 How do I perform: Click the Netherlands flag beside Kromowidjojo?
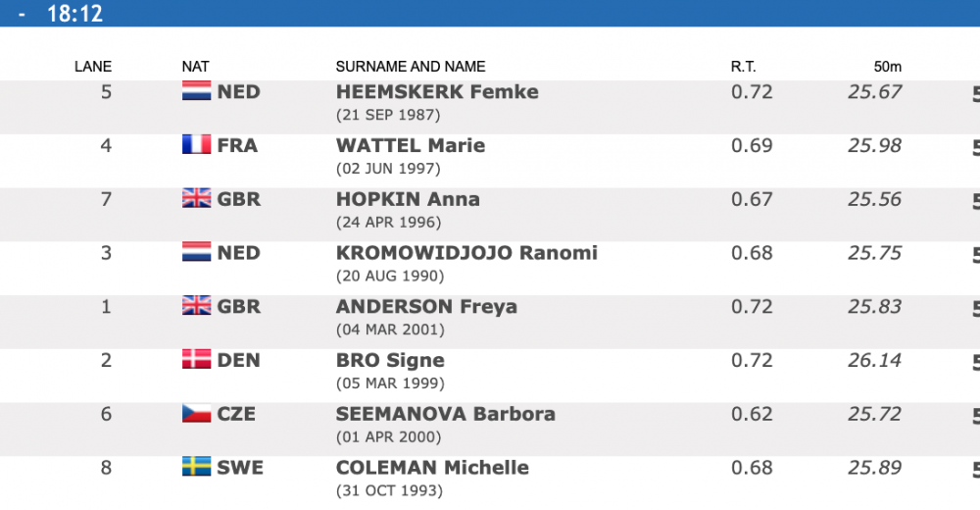tap(196, 252)
